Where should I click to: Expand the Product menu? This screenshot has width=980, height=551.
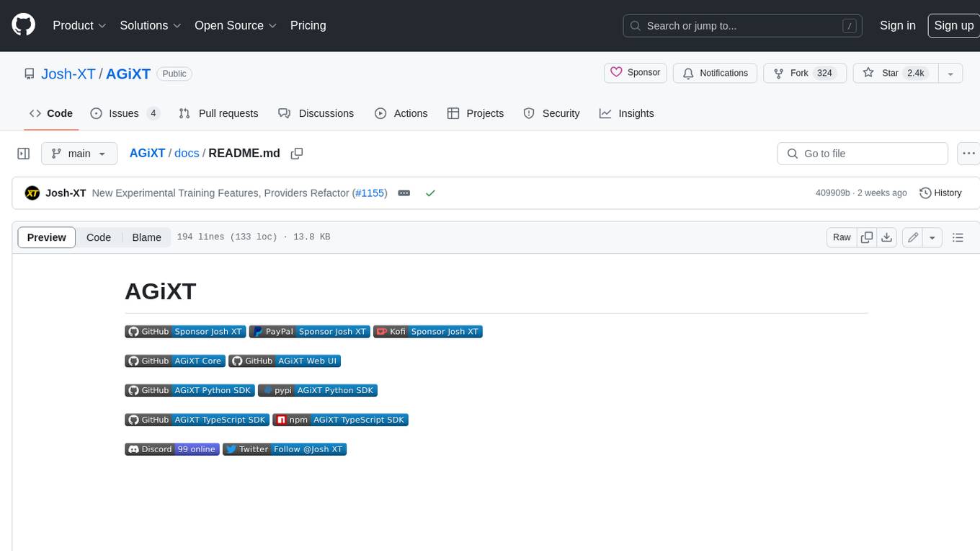[x=79, y=25]
